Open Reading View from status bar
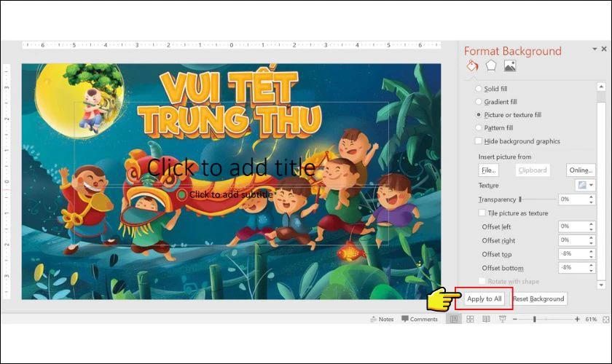 pyautogui.click(x=486, y=319)
